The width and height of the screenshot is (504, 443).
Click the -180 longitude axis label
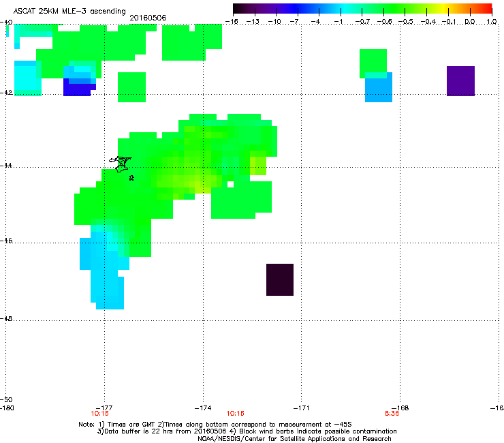7,408
